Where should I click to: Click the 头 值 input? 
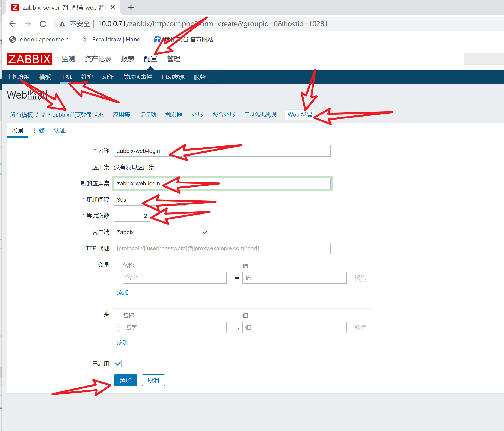(295, 328)
